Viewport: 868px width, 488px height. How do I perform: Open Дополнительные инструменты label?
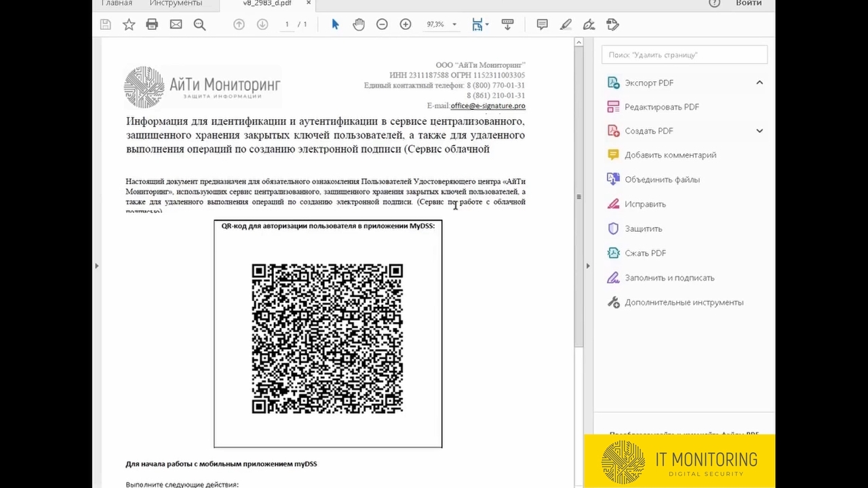click(684, 302)
